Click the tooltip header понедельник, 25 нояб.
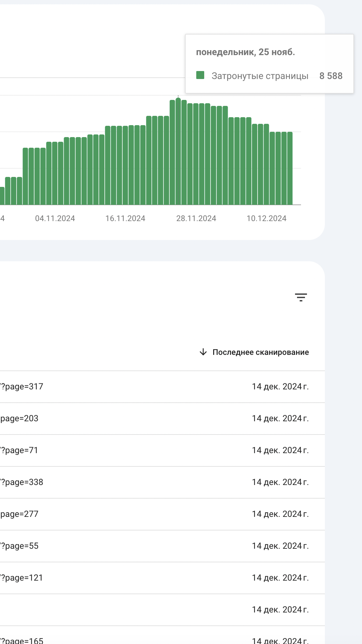This screenshot has height=644, width=362. (x=245, y=52)
